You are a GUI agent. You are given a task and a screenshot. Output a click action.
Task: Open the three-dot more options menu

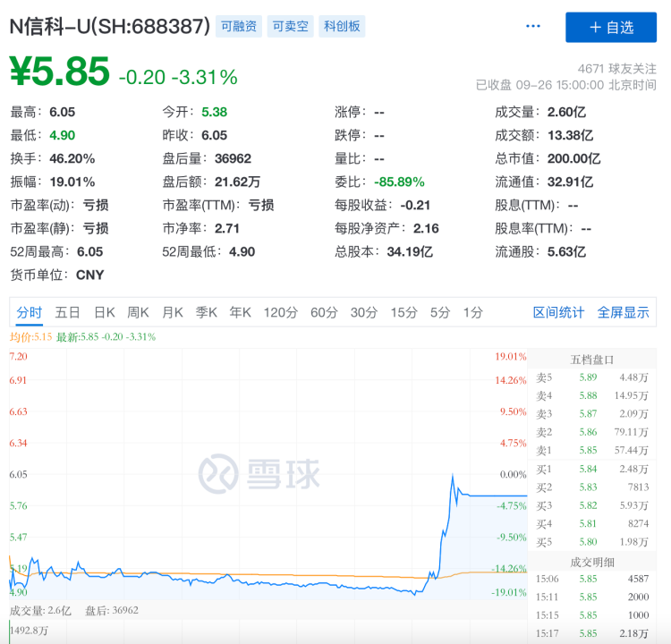tap(533, 27)
